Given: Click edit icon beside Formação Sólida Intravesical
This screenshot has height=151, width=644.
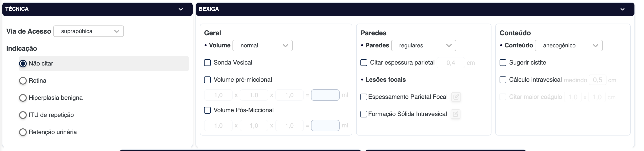Looking at the screenshot, I should [x=455, y=114].
